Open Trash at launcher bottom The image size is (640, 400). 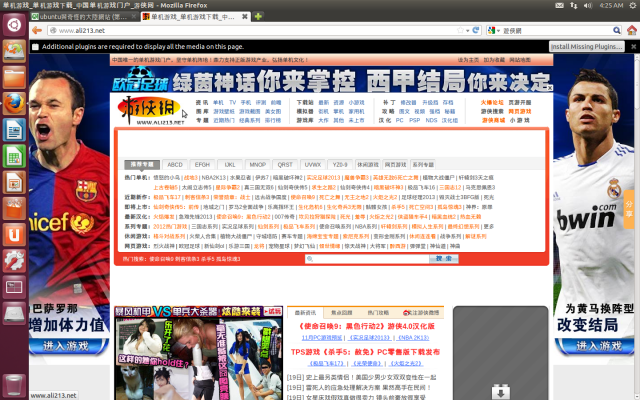(x=14, y=385)
